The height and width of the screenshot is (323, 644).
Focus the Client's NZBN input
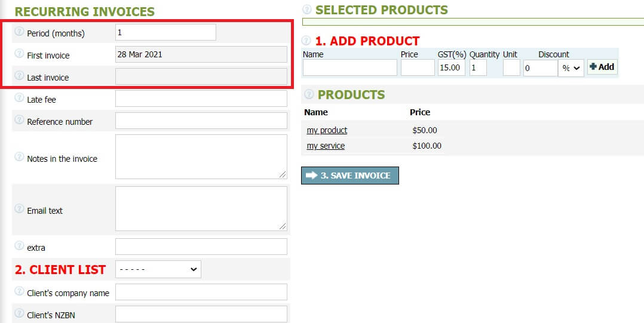point(201,314)
